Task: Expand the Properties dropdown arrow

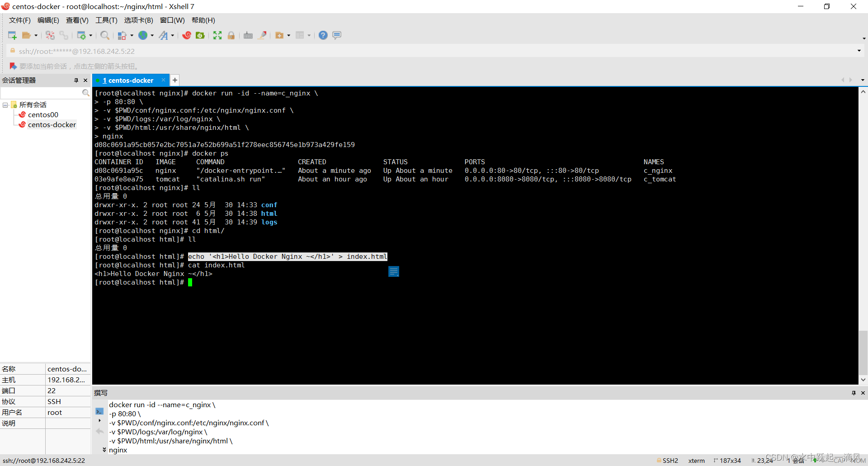Action: pyautogui.click(x=91, y=35)
